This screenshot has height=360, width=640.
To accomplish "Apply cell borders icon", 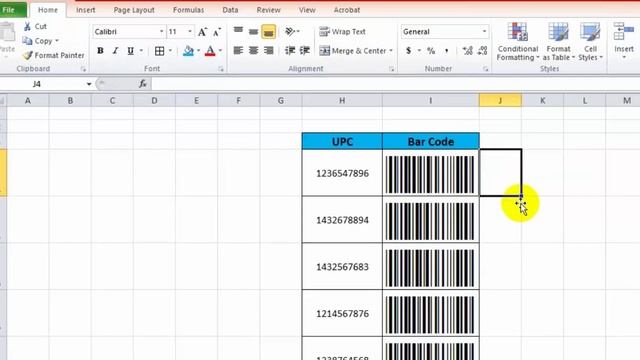I will 160,51.
